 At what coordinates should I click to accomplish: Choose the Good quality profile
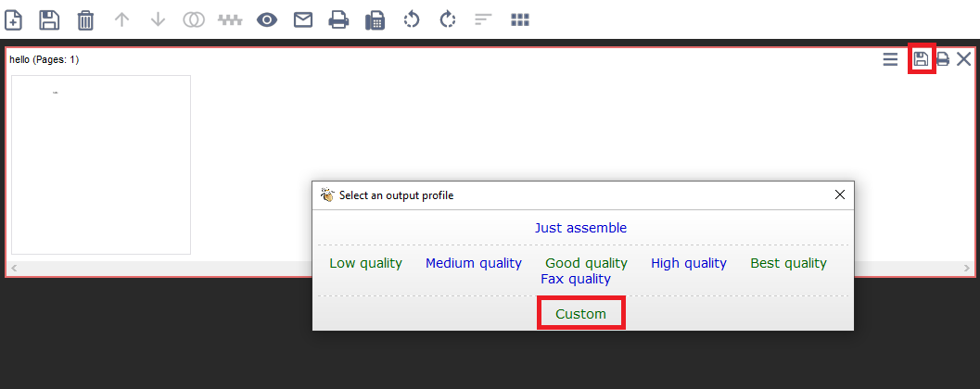[586, 263]
